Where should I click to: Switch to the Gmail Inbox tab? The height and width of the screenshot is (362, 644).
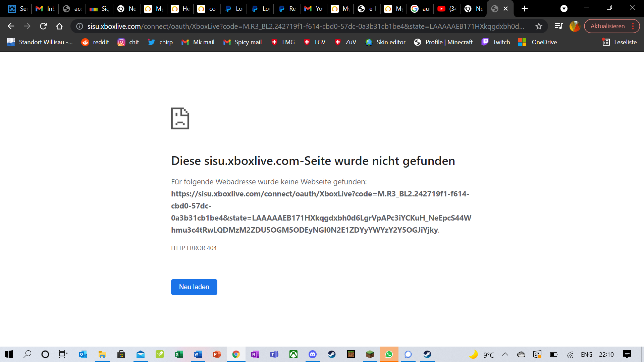[x=45, y=9]
